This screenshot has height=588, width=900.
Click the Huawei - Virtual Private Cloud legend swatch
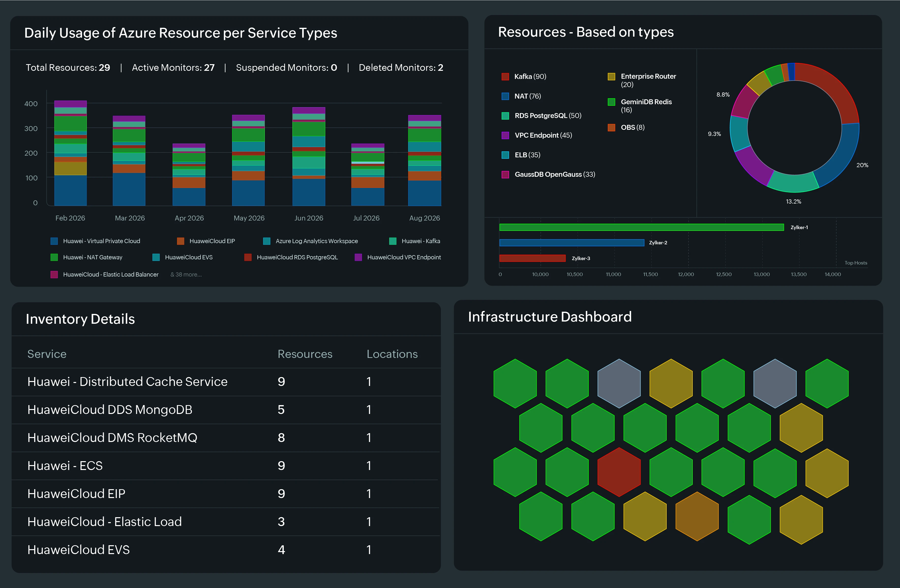54,241
